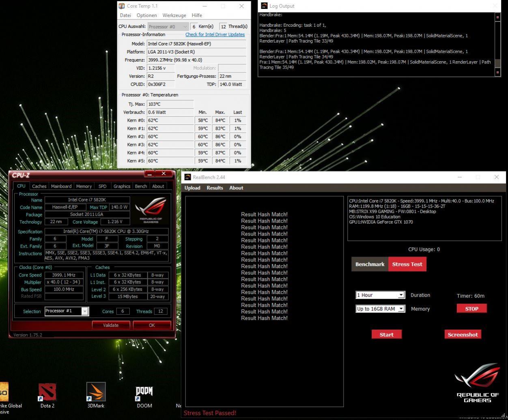The width and height of the screenshot is (508, 420).
Task: Switch to the About tab in CPU-Z
Action: 158,186
